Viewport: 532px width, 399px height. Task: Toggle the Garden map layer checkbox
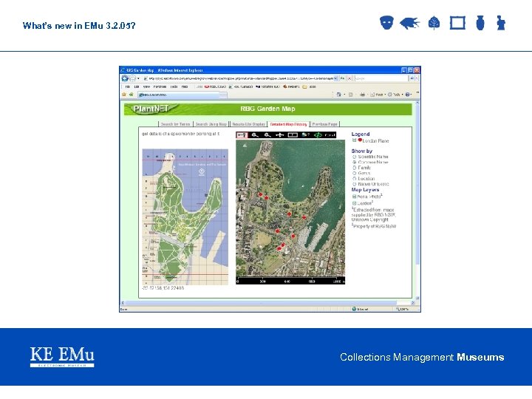click(x=354, y=203)
